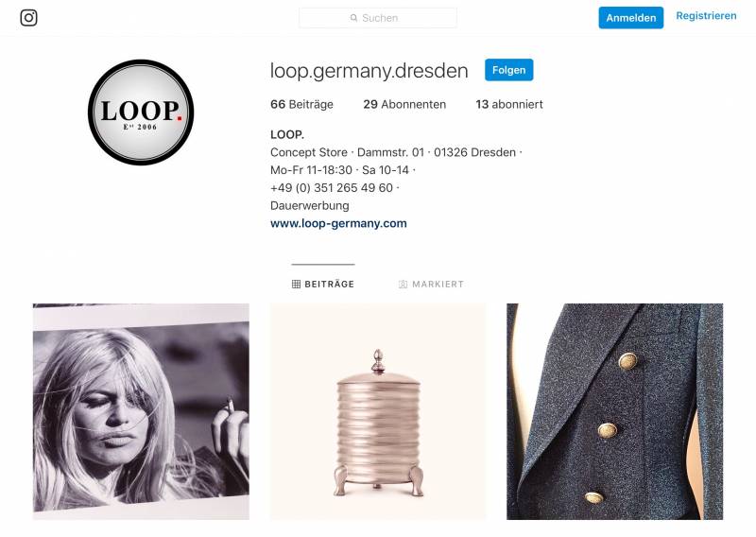Viewport: 756px width, 537px height.
Task: View the 13 abonniert list
Action: coord(509,104)
